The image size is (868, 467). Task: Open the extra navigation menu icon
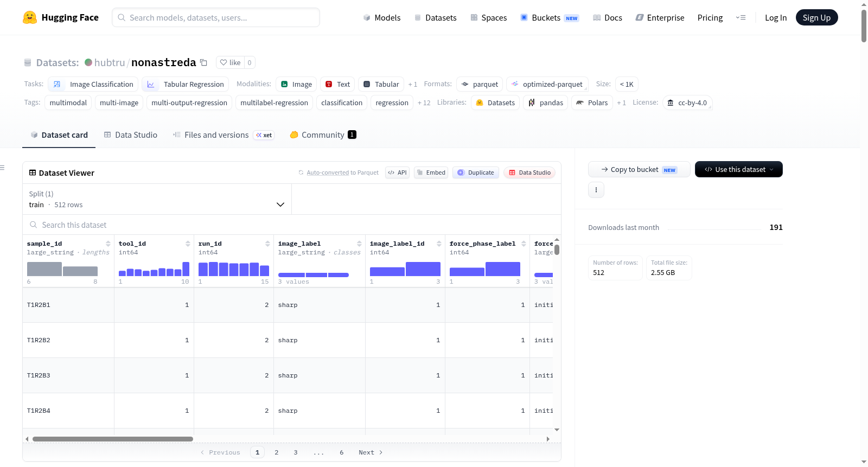741,17
